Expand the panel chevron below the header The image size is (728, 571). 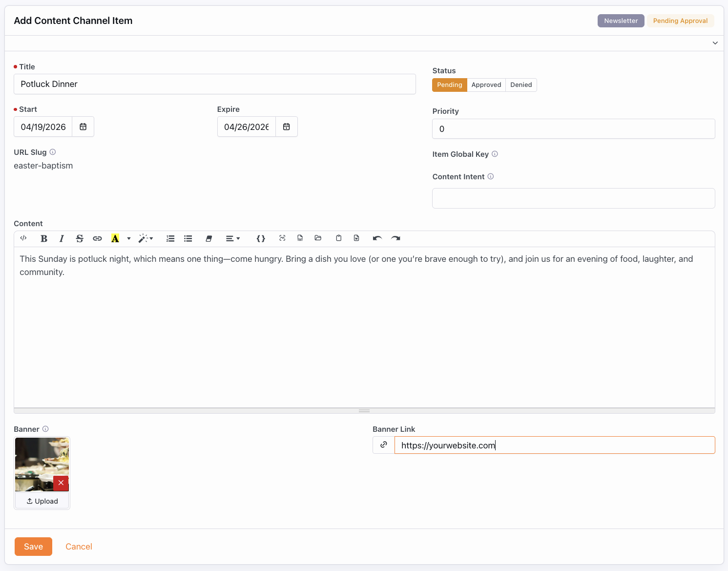point(715,43)
